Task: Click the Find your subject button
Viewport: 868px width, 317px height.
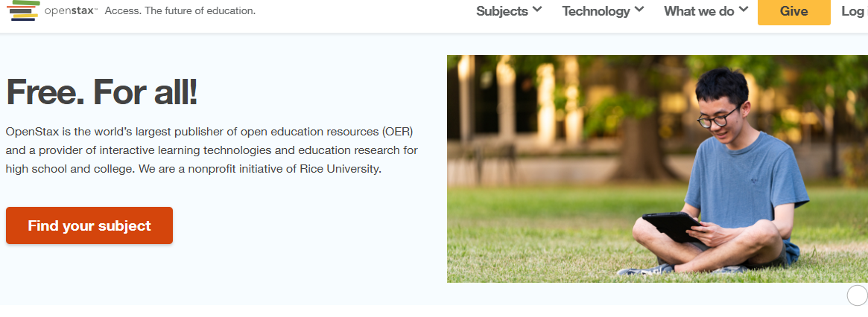Action: [89, 225]
